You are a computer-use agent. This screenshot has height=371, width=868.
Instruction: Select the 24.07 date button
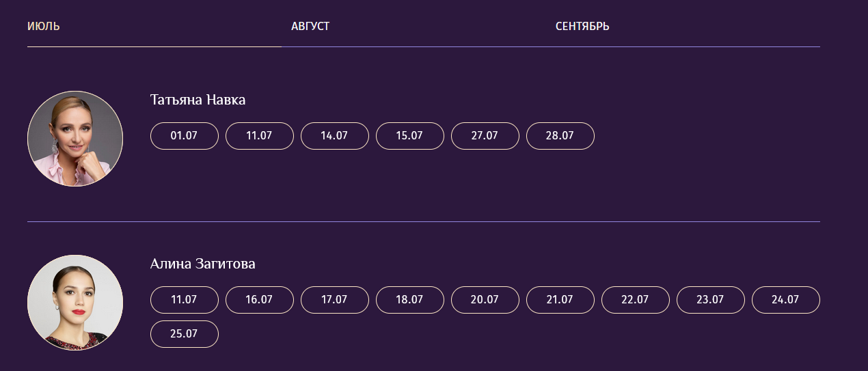click(785, 300)
